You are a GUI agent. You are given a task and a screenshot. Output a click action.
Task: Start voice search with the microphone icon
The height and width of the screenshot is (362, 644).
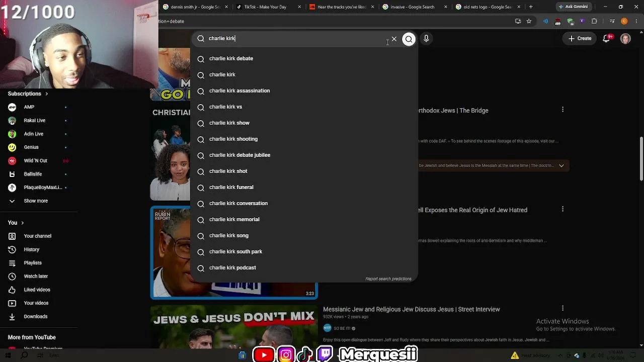tap(426, 39)
